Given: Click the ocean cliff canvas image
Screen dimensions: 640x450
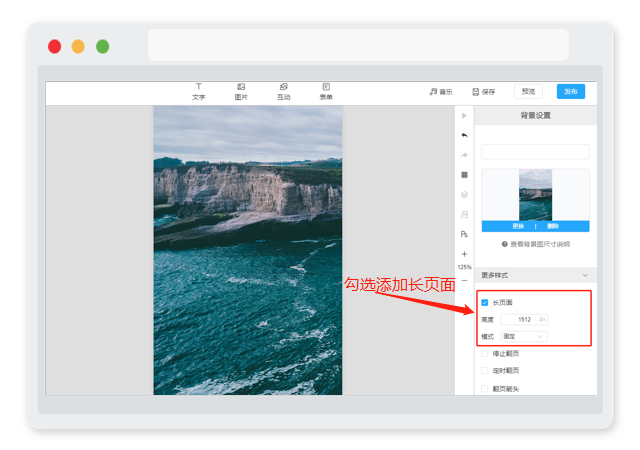Looking at the screenshot, I should click(248, 250).
